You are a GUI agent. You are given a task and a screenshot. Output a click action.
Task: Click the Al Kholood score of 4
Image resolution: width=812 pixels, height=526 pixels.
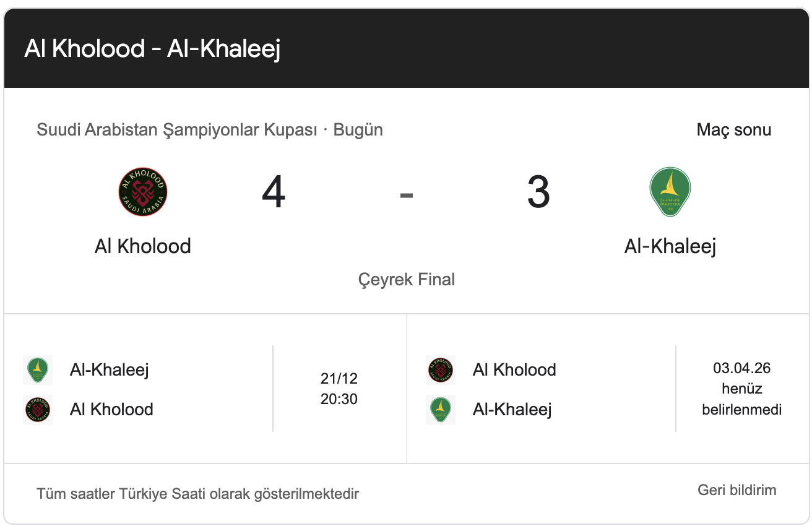tap(274, 192)
